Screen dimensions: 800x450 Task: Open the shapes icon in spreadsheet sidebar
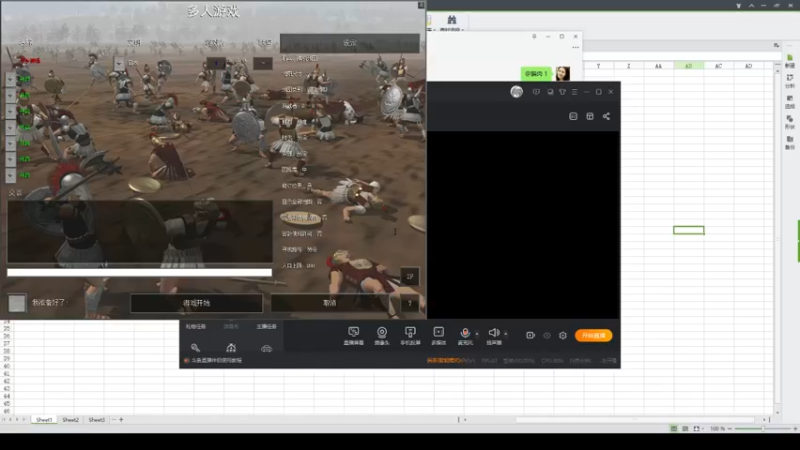(x=790, y=119)
